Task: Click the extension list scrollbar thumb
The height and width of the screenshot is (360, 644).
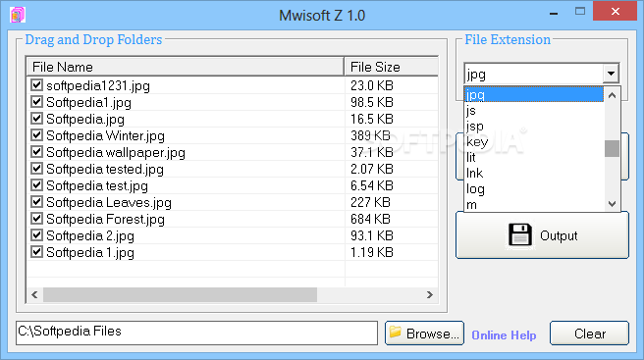Action: [612, 148]
